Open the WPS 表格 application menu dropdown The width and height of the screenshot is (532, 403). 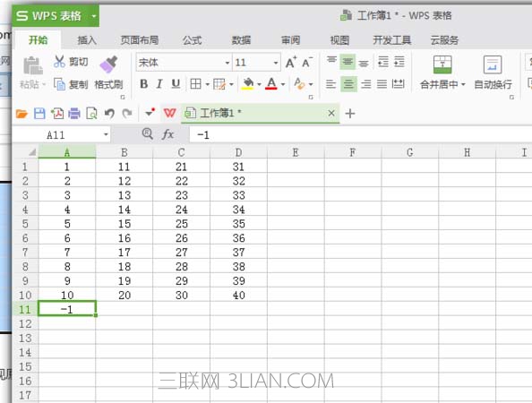pyautogui.click(x=94, y=16)
